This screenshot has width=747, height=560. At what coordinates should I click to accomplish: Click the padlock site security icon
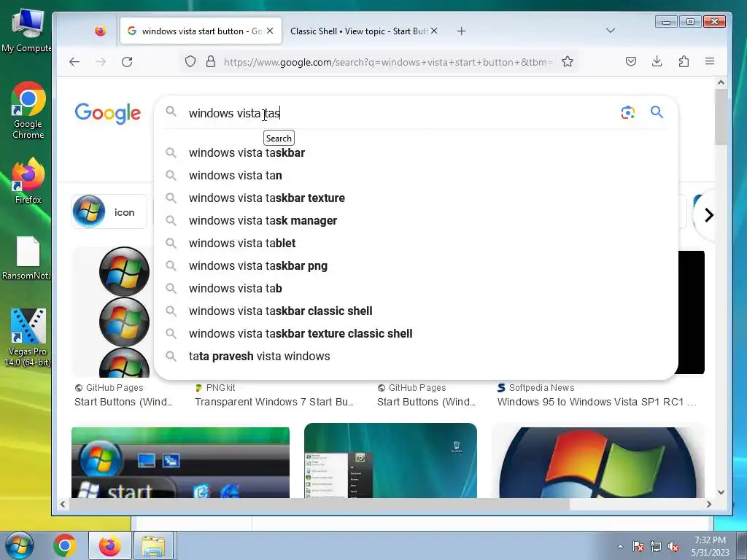pyautogui.click(x=211, y=62)
